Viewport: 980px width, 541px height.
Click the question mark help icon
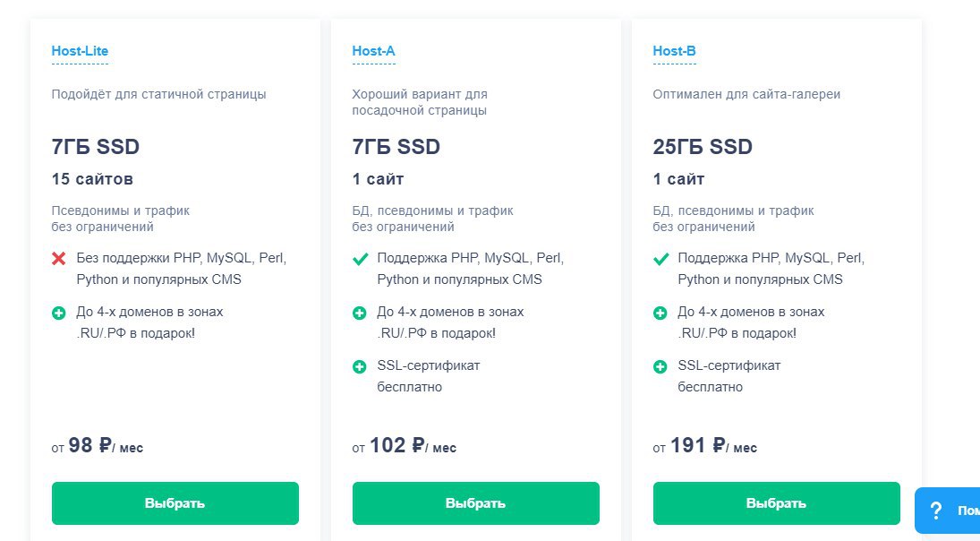936,511
